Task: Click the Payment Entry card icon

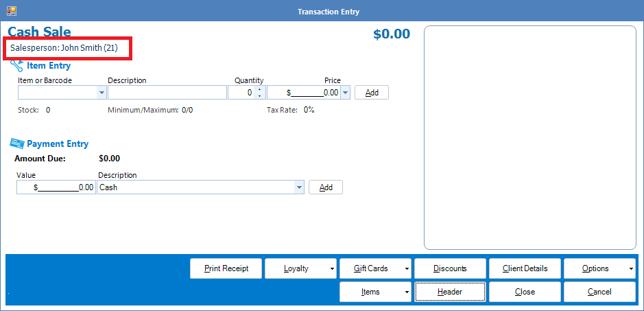Action: coord(17,143)
